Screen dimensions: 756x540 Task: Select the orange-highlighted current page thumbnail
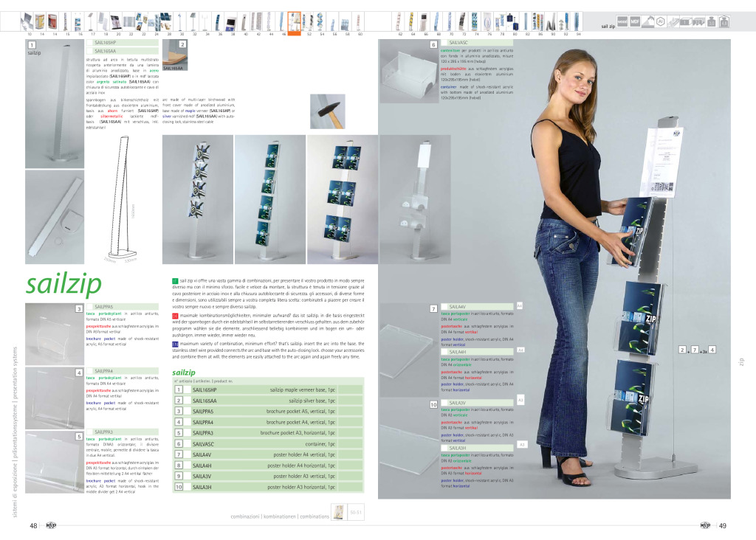(x=294, y=23)
